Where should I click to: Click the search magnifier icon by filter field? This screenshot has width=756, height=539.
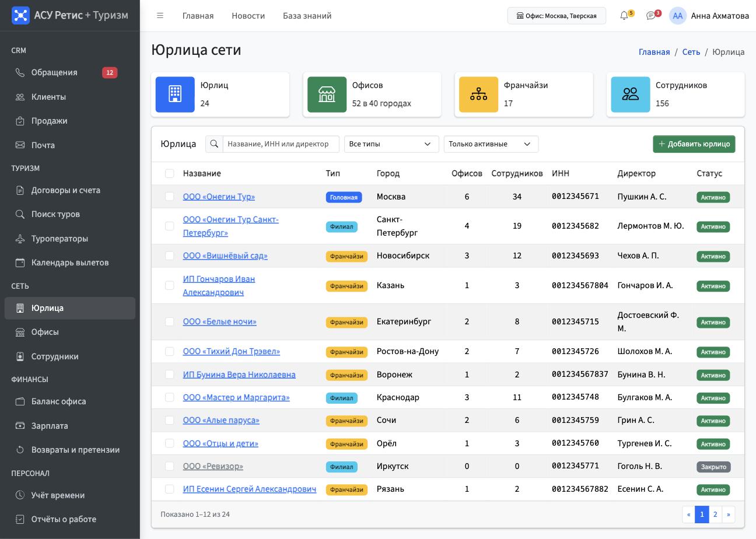tap(214, 144)
